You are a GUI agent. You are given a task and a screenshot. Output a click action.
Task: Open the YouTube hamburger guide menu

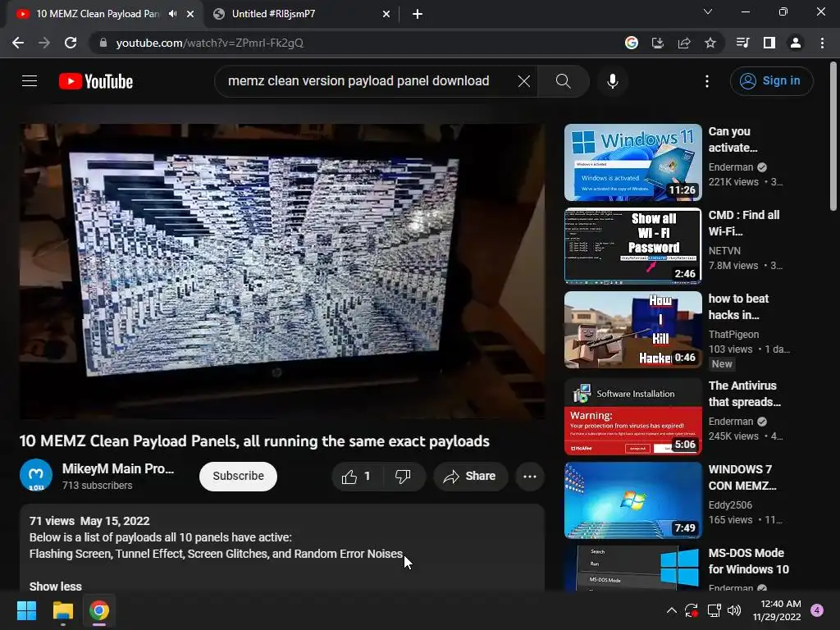point(30,81)
